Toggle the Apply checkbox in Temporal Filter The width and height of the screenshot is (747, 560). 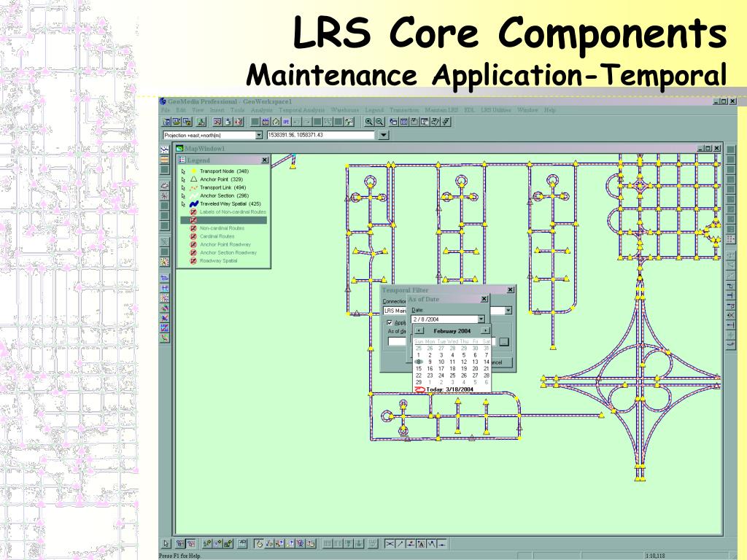point(390,322)
